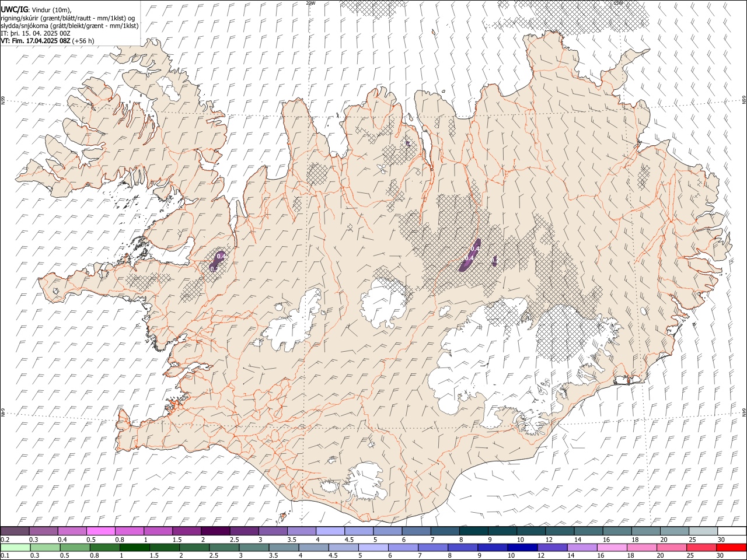Select the violet swatch at 12, lower row
The width and height of the screenshot is (747, 560).
tap(551, 547)
